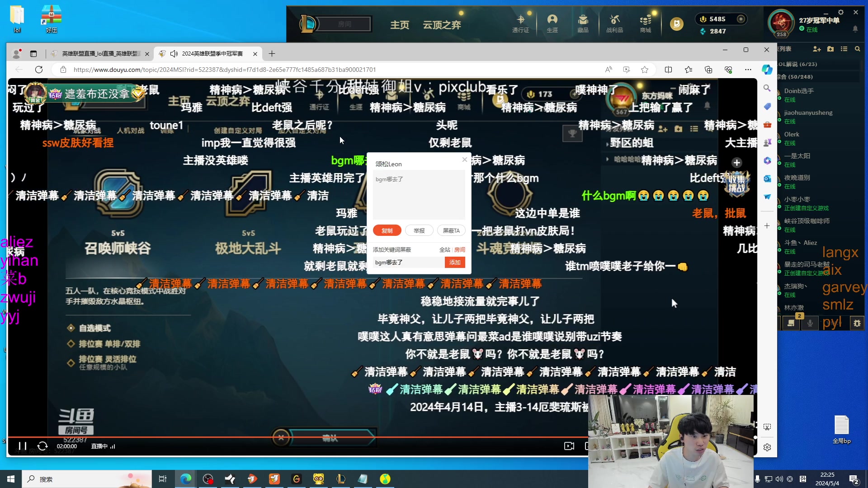Mute the audio on the 2024英雄联盟 tab
The height and width of the screenshot is (488, 868).
[174, 54]
